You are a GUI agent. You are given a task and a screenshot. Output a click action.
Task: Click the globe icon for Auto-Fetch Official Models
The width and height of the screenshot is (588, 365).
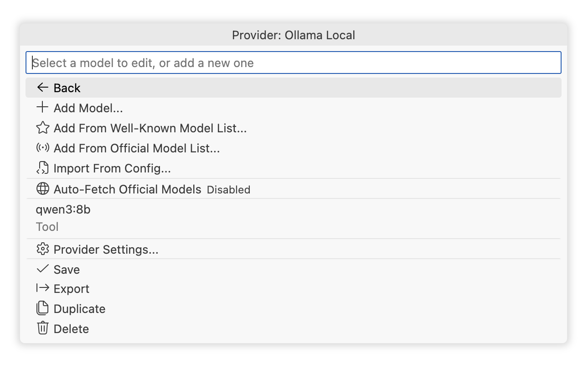42,188
